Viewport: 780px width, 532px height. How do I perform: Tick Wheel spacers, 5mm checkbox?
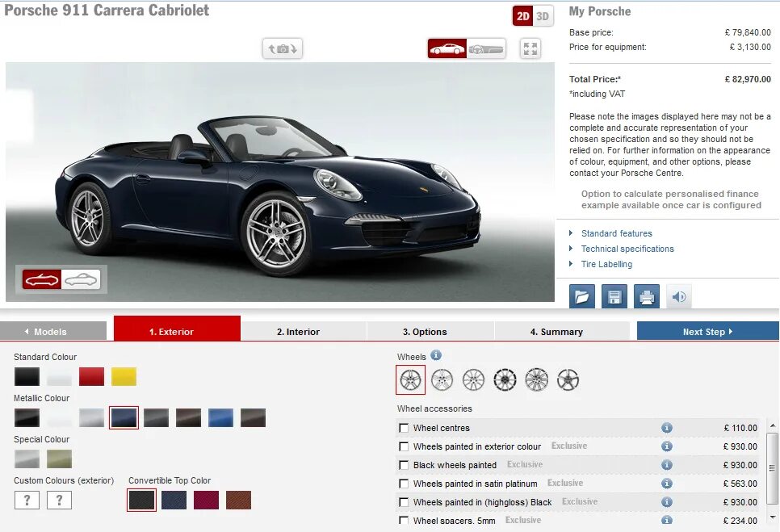click(404, 520)
